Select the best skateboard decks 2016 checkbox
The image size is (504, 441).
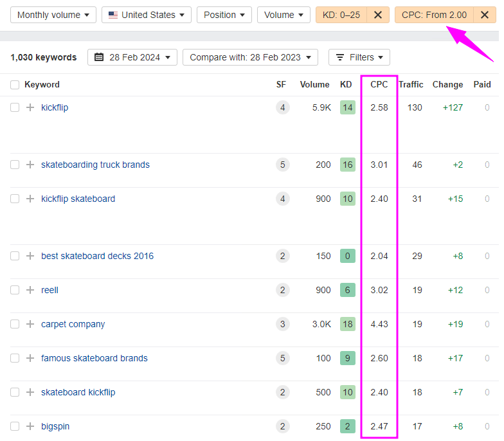[15, 256]
